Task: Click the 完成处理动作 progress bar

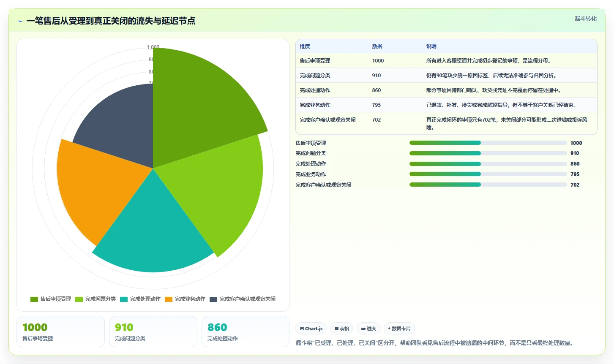Action: coord(488,164)
